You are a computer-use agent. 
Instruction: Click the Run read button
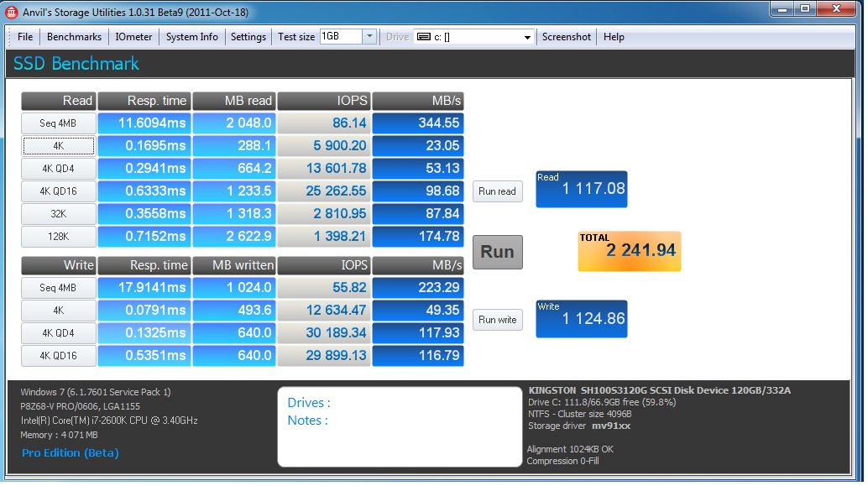click(498, 191)
